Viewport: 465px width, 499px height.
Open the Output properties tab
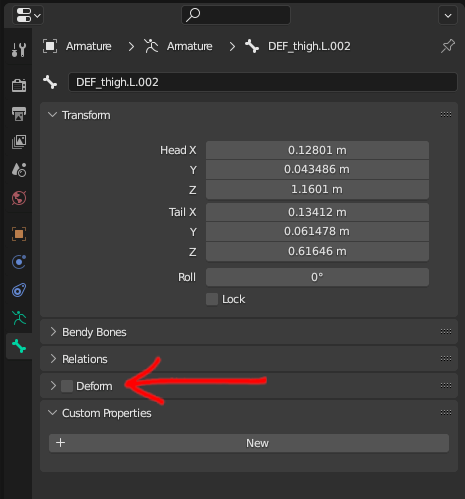(19, 114)
